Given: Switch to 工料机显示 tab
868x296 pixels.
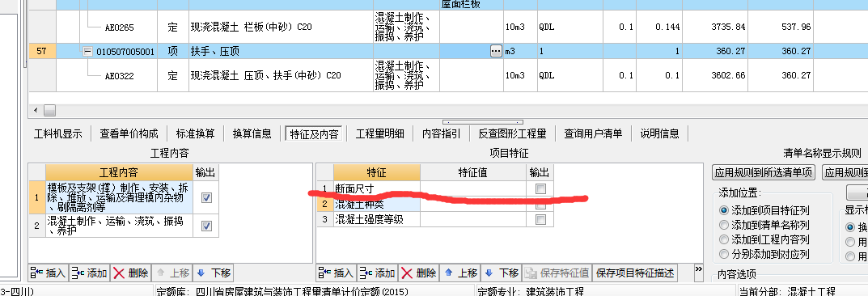Looking at the screenshot, I should click(x=58, y=133).
